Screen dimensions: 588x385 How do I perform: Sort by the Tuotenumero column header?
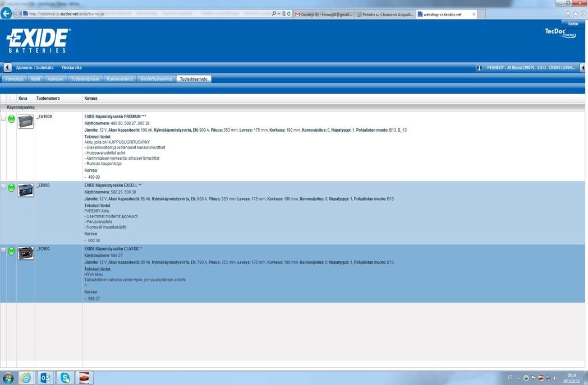tap(48, 98)
